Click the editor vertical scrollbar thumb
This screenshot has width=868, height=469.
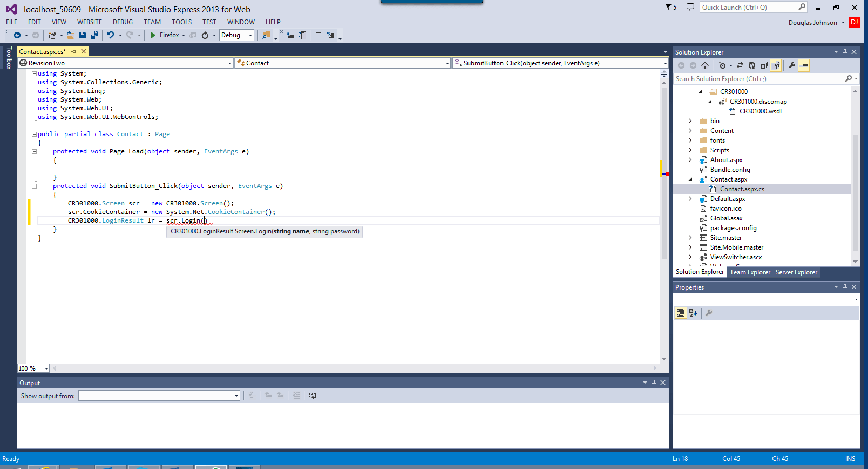pos(664,173)
